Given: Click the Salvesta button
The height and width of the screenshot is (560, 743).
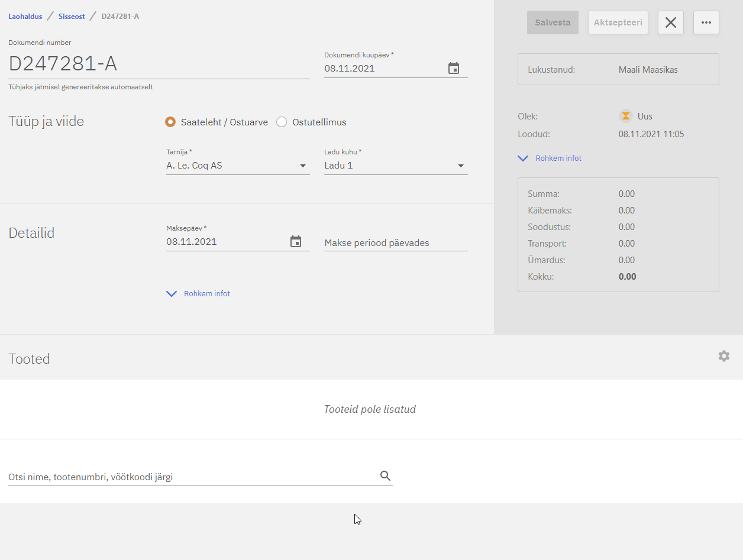Looking at the screenshot, I should pos(553,22).
